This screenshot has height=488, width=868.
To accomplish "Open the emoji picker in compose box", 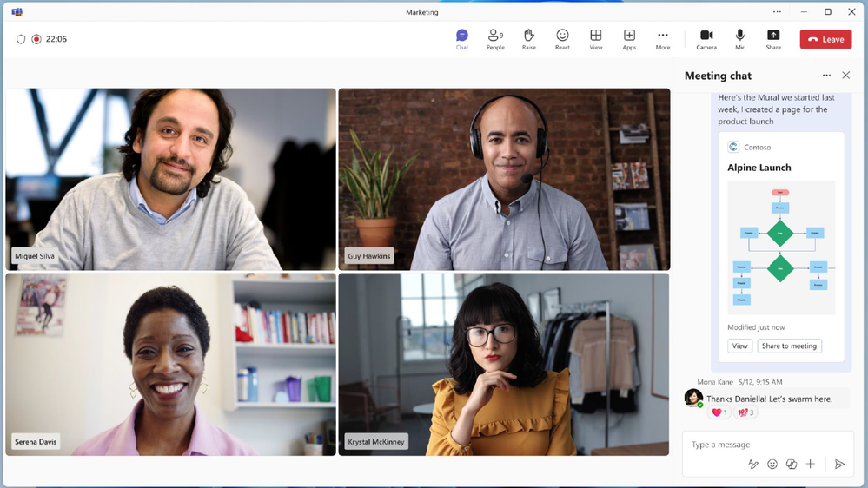I will (x=772, y=465).
